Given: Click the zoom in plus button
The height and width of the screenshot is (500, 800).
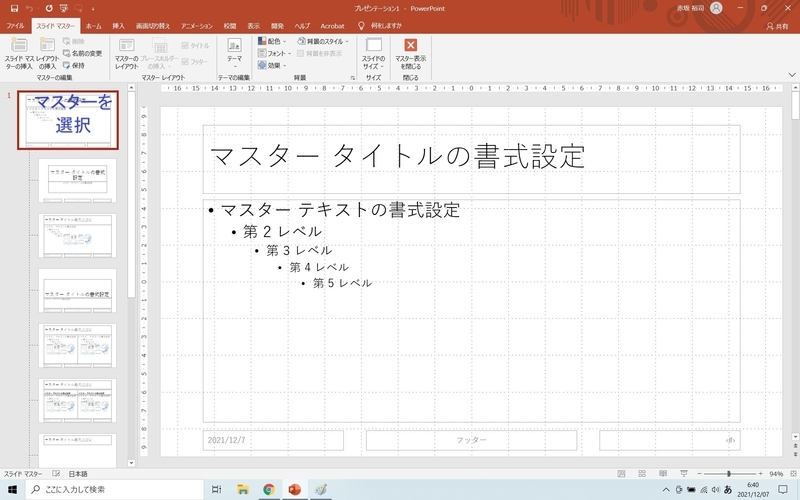Looking at the screenshot, I should (760, 474).
